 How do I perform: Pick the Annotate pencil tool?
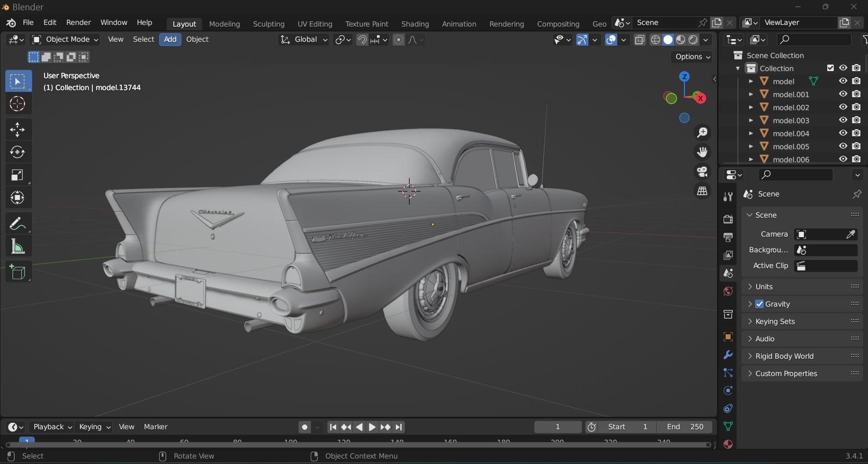click(x=17, y=224)
